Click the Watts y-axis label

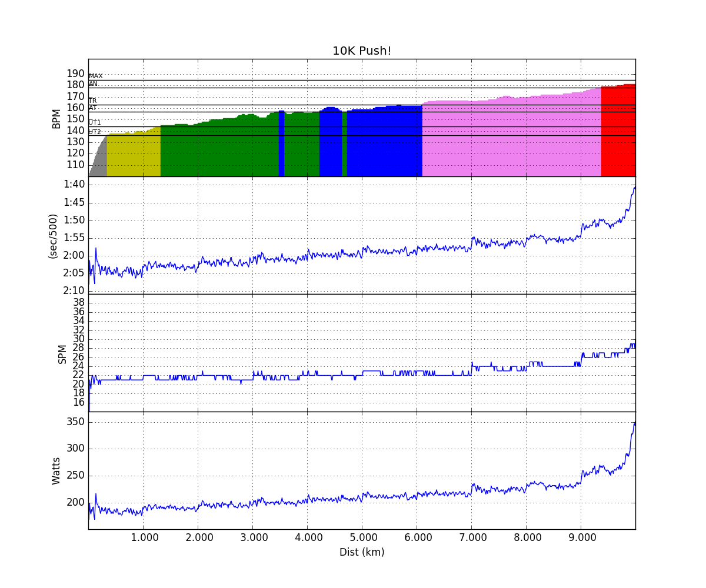[56, 470]
